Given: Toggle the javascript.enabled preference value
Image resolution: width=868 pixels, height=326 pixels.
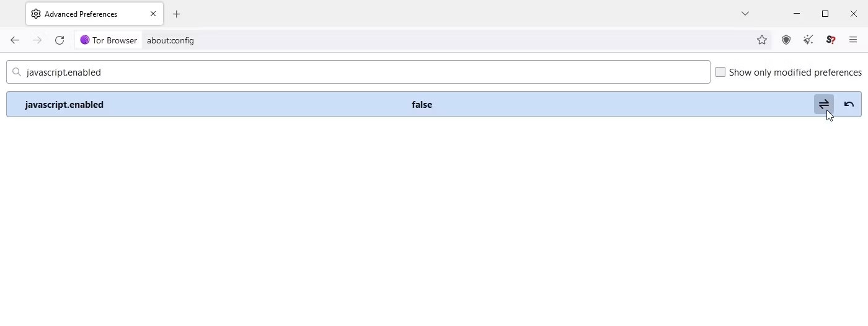Looking at the screenshot, I should 823,104.
